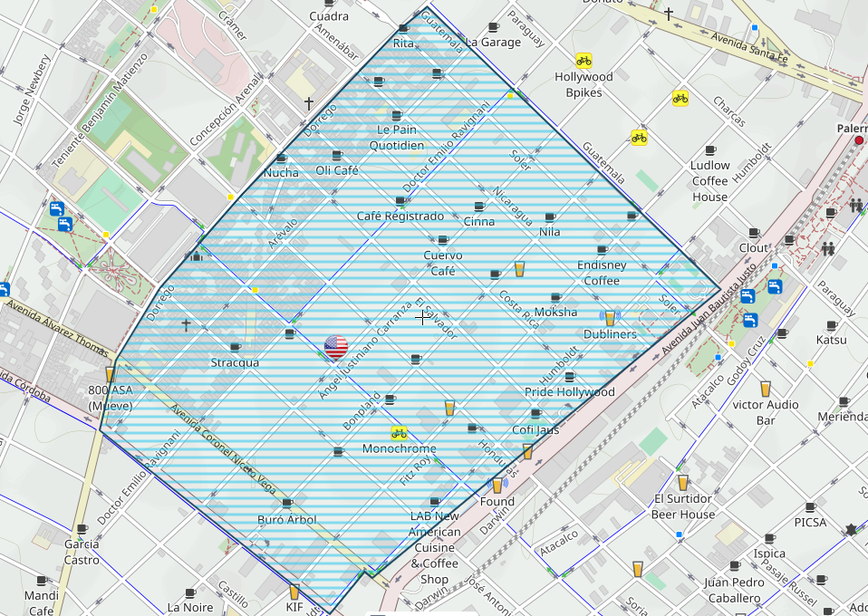Screen dimensions: 868x616
Task: Click the Ispica café cup icon
Action: (x=769, y=538)
